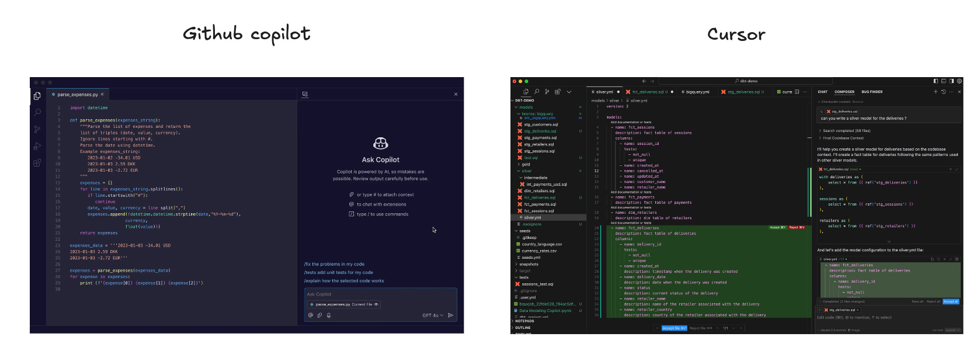Screen dimensions: 980x347
Task: Click the attach paperclip icon in Copilot input
Action: (319, 315)
